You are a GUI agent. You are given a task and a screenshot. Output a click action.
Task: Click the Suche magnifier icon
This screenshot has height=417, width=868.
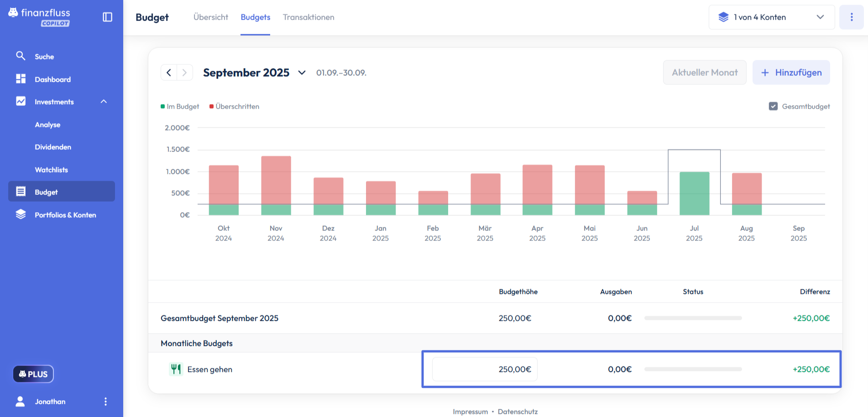pyautogui.click(x=21, y=56)
